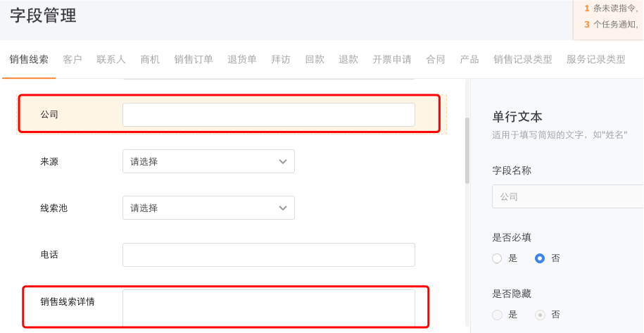
Task: Switch to the 开票申请 tab
Action: 392,60
